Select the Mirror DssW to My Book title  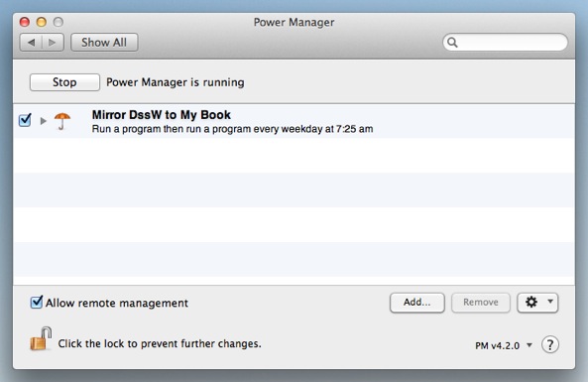(162, 115)
